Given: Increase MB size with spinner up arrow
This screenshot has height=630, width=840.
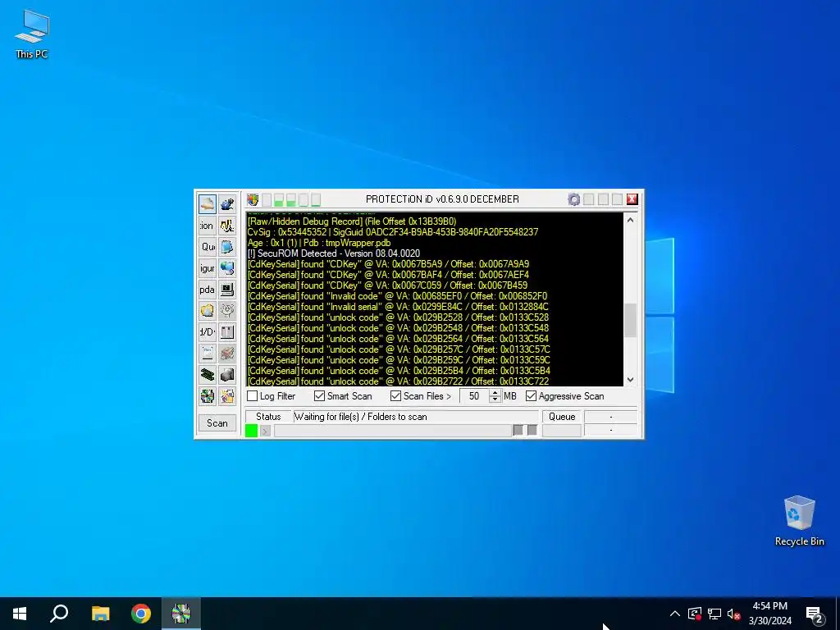Looking at the screenshot, I should pyautogui.click(x=495, y=393).
